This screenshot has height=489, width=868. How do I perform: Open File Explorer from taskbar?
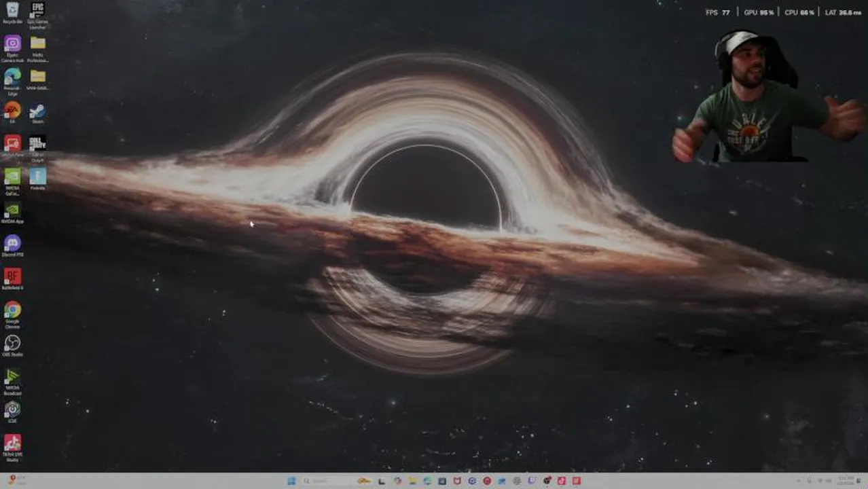pos(412,481)
